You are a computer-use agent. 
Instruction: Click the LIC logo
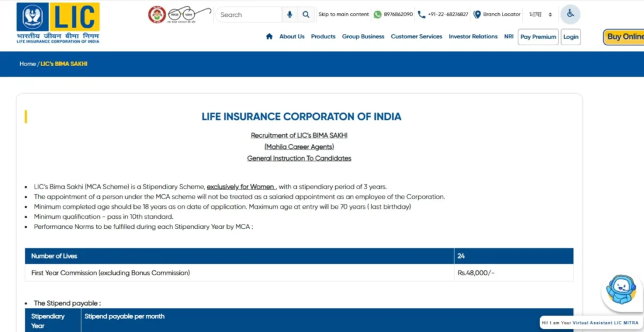point(58,23)
